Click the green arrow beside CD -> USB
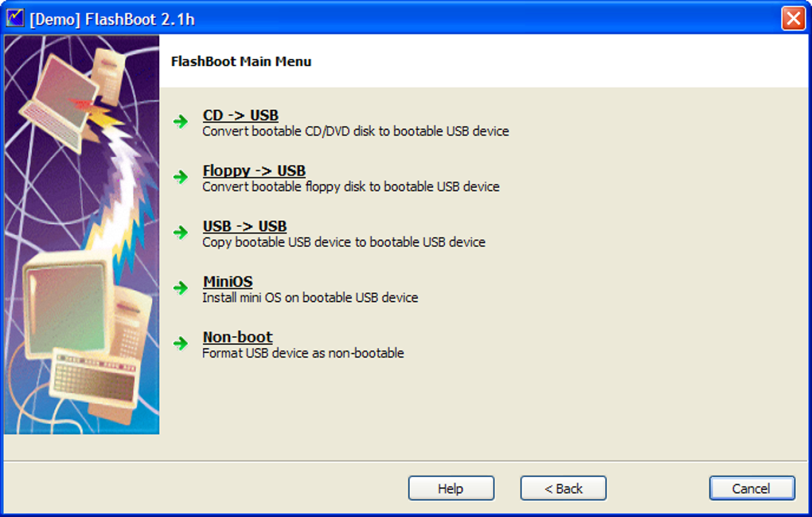812x517 pixels. tap(181, 122)
